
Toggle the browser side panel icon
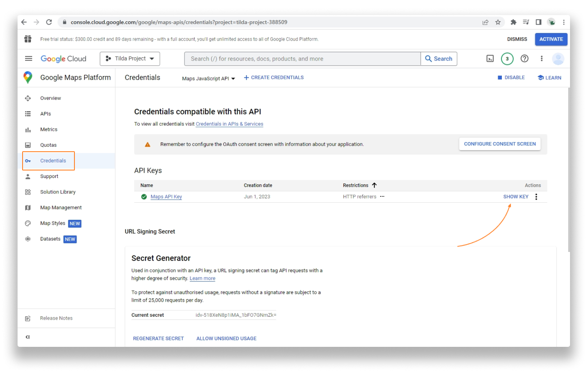pyautogui.click(x=538, y=22)
